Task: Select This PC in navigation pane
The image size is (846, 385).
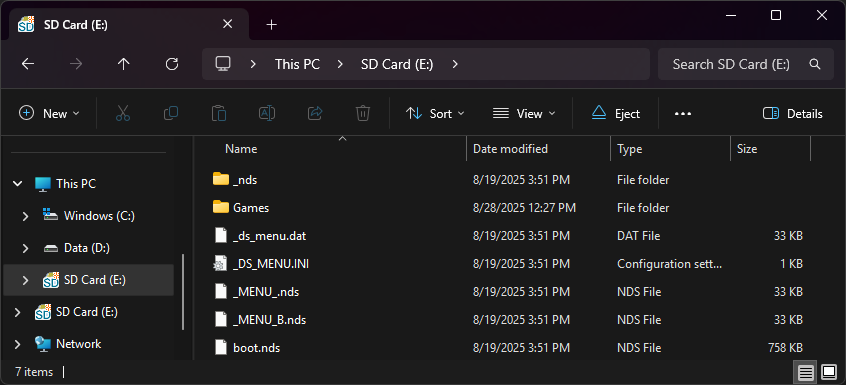Action: click(x=76, y=184)
